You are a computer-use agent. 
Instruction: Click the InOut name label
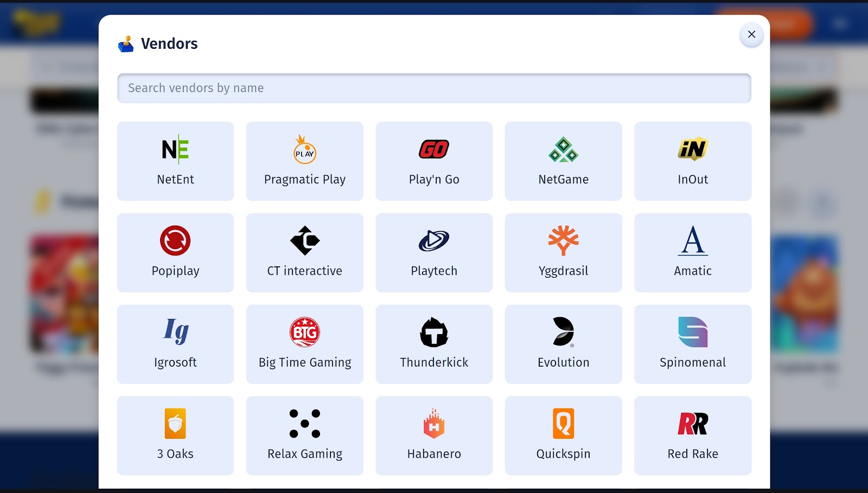pyautogui.click(x=693, y=180)
